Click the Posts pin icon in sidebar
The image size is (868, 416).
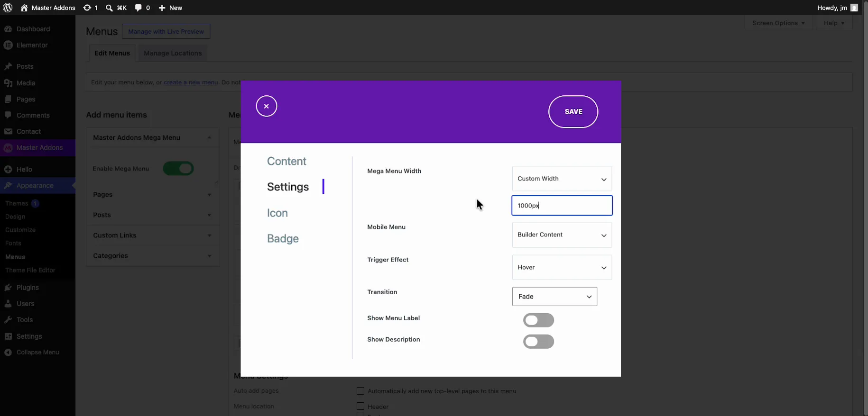(x=8, y=66)
